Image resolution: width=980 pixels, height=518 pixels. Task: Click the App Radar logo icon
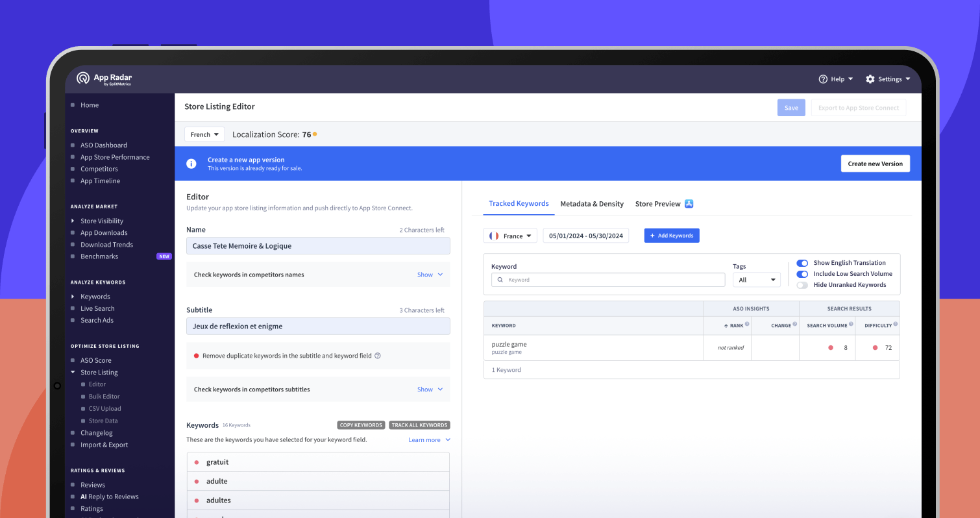tap(83, 79)
